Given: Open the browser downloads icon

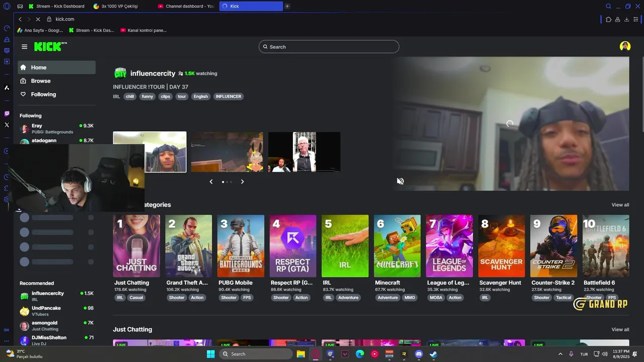Looking at the screenshot, I should point(626,19).
